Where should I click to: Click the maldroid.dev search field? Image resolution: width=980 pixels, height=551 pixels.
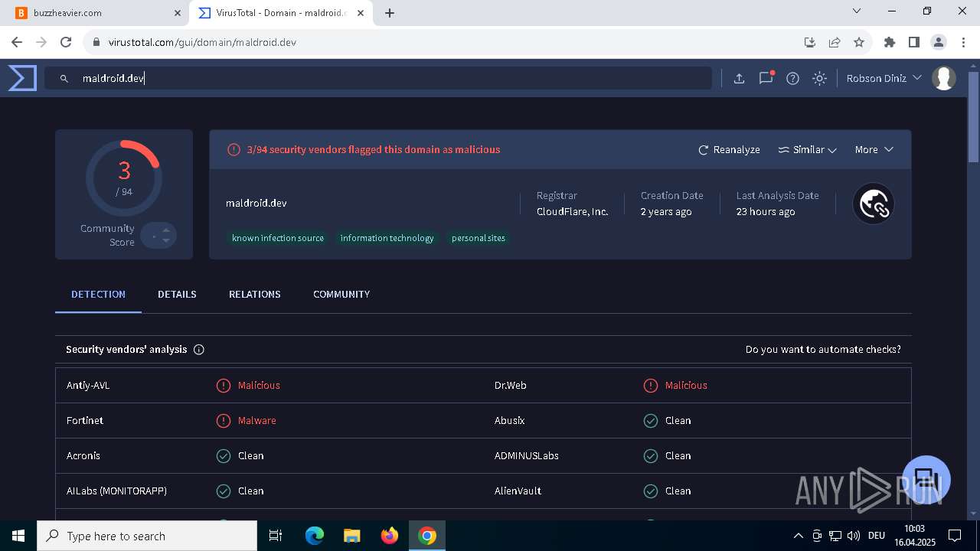378,78
